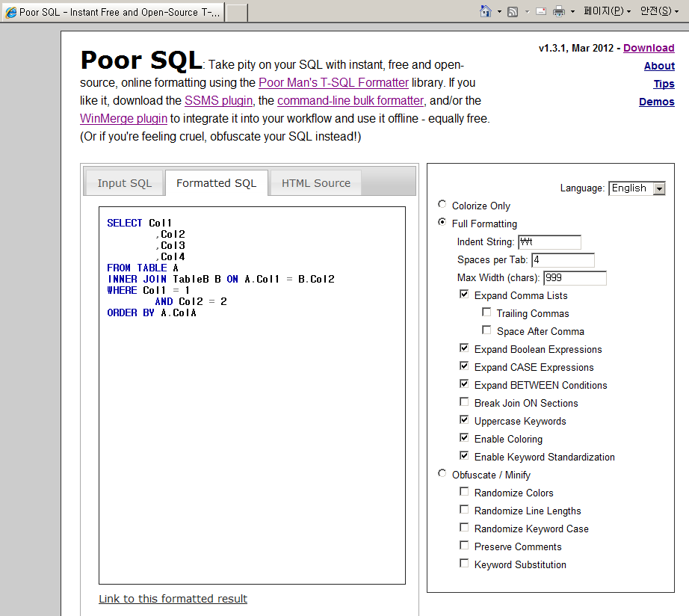Image resolution: width=689 pixels, height=616 pixels.
Task: Click the Read Mail envelope icon
Action: point(541,11)
